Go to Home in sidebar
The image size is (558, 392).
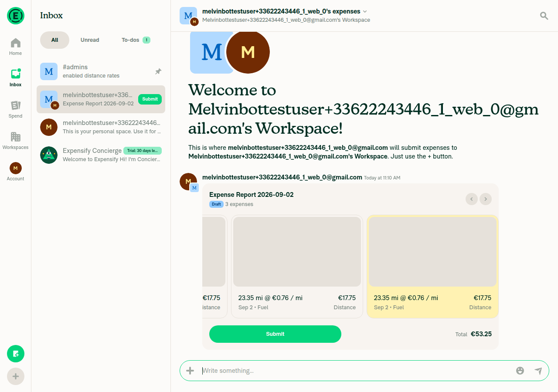point(16,47)
